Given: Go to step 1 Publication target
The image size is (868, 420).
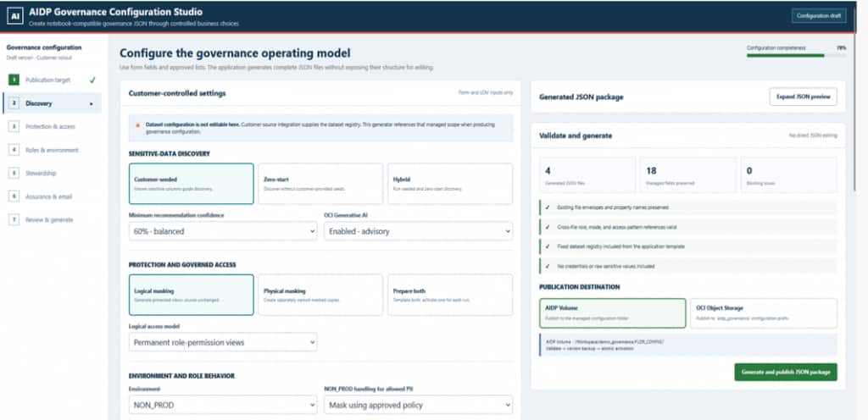Looking at the screenshot, I should (52, 80).
